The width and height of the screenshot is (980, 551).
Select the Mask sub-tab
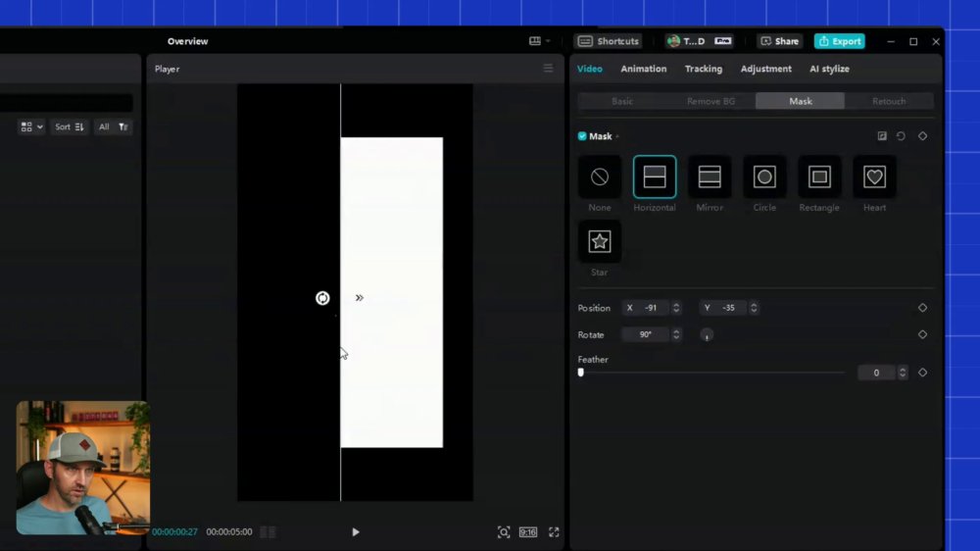coord(800,101)
